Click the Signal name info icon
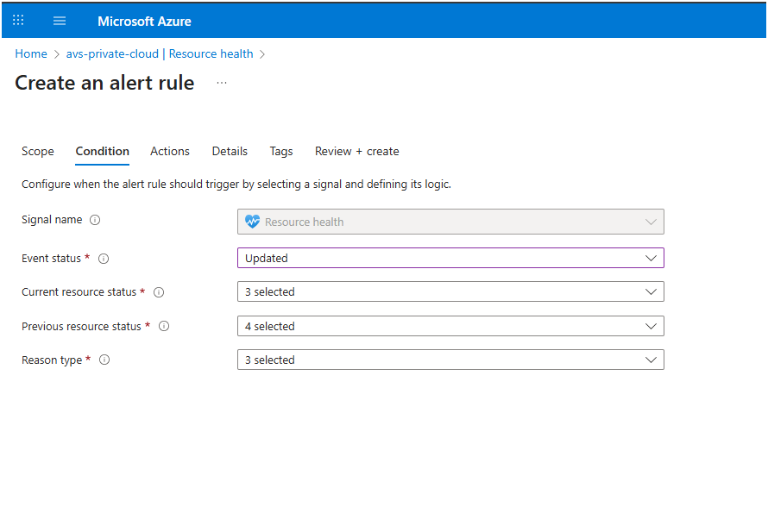The image size is (768, 532). pyautogui.click(x=95, y=220)
